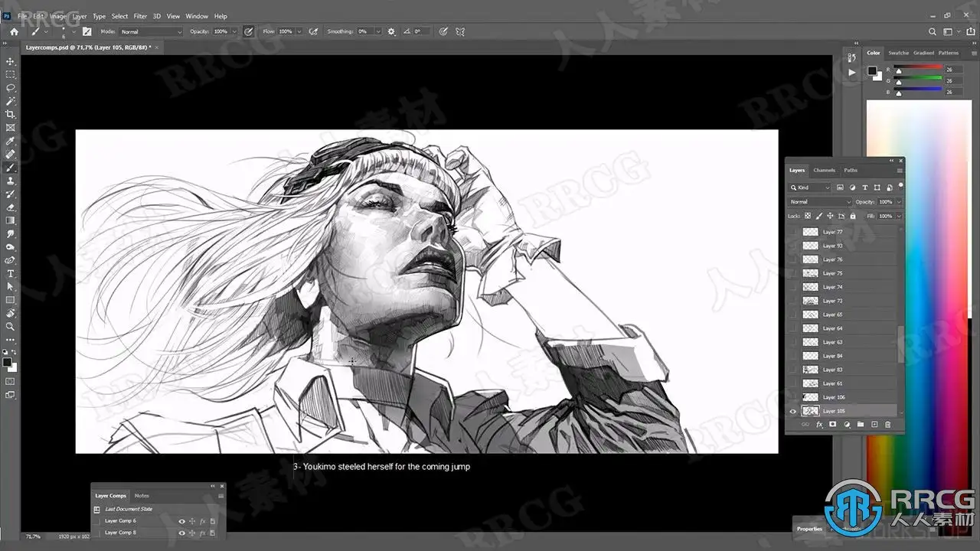Select the Frame tool
The height and width of the screenshot is (551, 980).
[10, 128]
